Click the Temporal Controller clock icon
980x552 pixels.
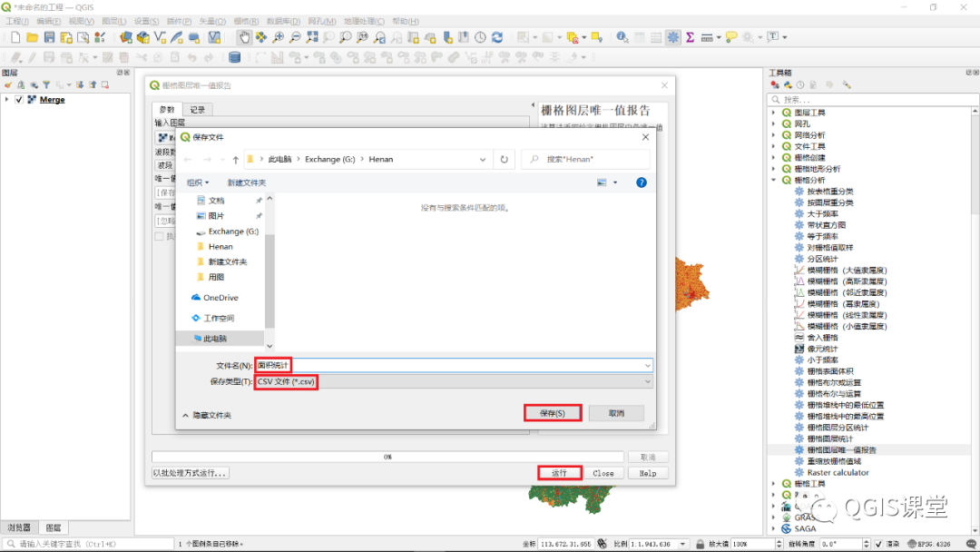[480, 37]
